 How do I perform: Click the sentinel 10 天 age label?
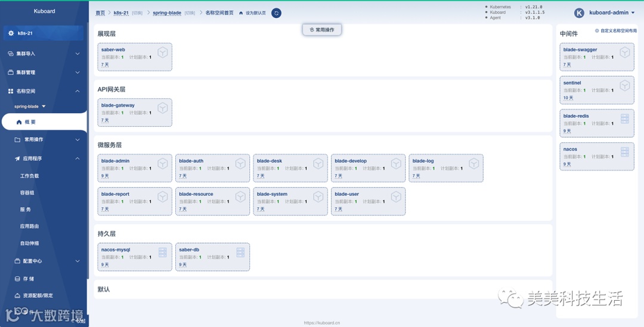(x=568, y=98)
